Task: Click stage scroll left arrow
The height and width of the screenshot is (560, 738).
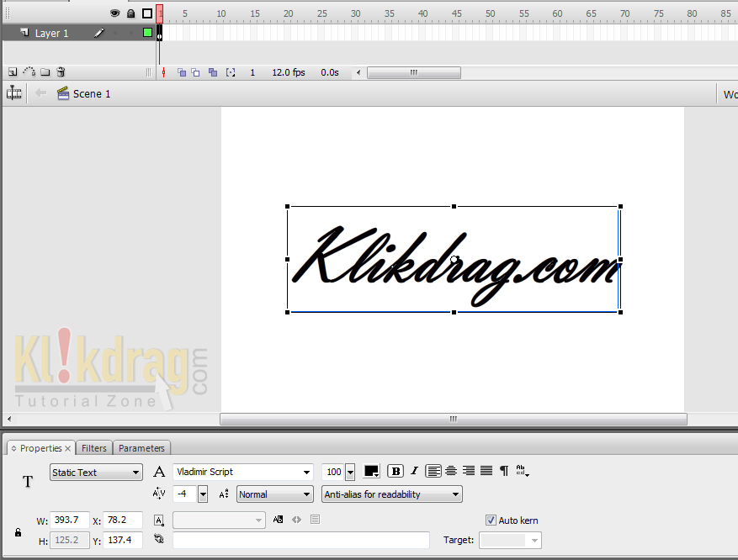Action: click(x=9, y=419)
